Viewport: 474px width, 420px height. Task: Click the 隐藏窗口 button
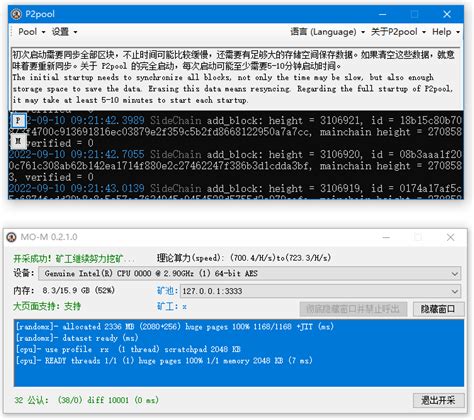click(438, 309)
